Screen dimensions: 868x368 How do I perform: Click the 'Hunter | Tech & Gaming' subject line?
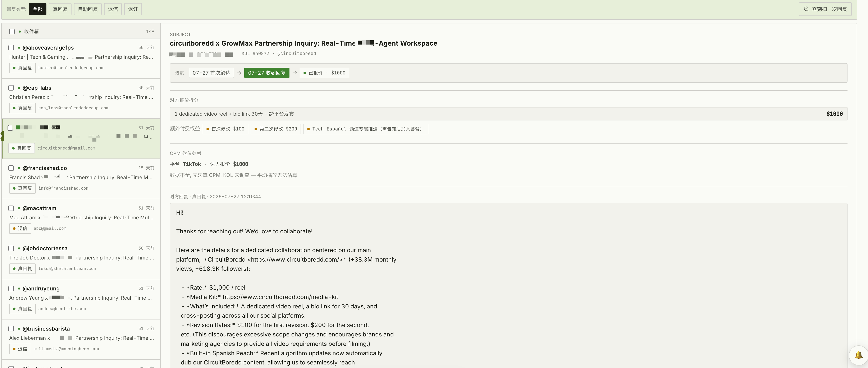coord(81,57)
